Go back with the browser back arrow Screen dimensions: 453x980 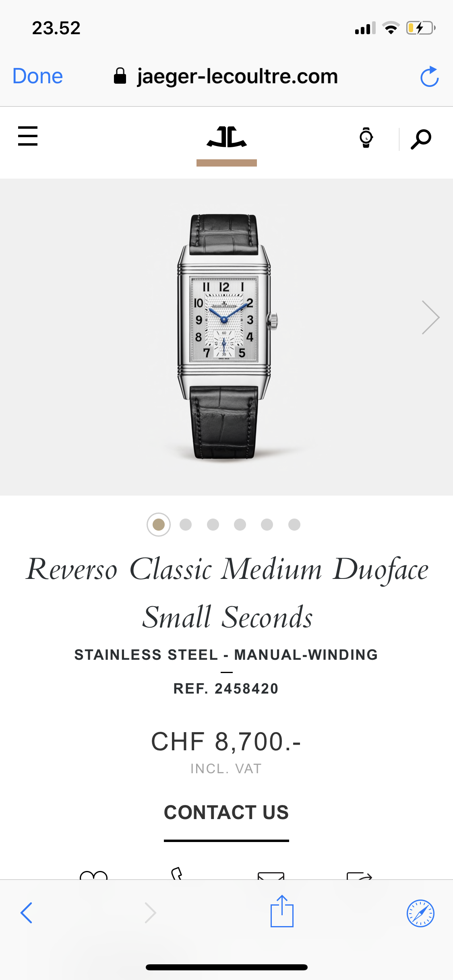(27, 913)
